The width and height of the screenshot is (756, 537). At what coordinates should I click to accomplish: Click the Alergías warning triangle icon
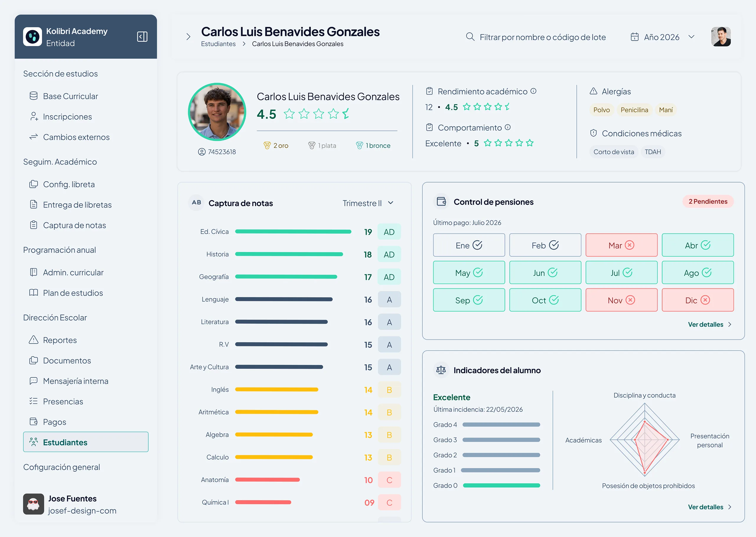pyautogui.click(x=593, y=91)
